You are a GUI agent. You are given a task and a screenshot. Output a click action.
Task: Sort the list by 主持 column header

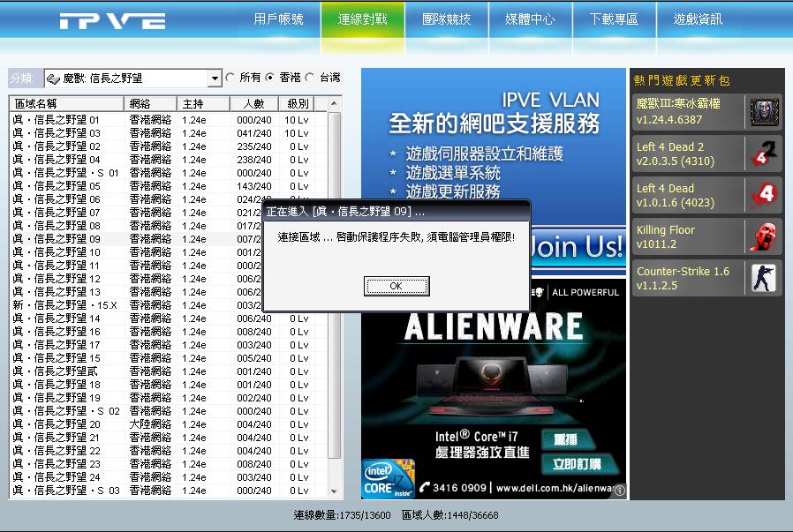point(204,103)
